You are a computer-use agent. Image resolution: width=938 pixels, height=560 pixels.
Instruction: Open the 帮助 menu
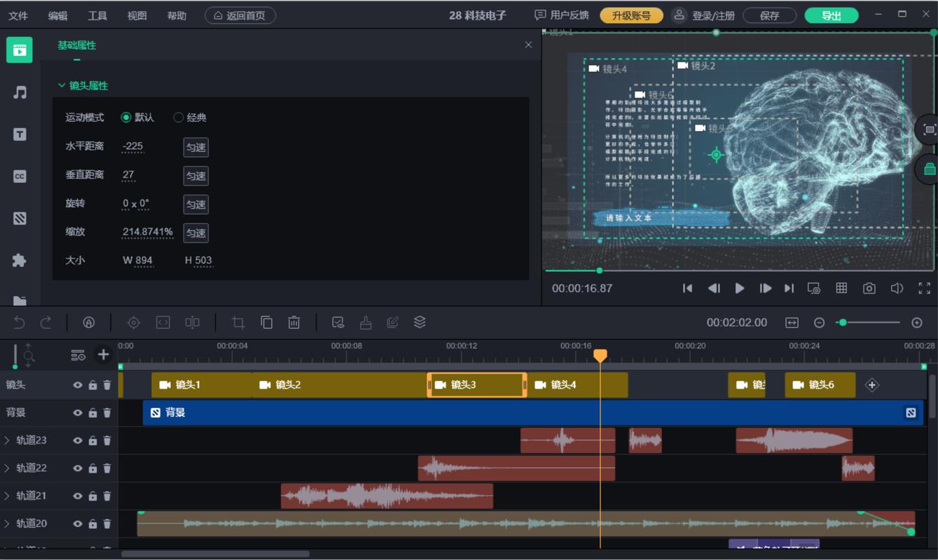(177, 15)
